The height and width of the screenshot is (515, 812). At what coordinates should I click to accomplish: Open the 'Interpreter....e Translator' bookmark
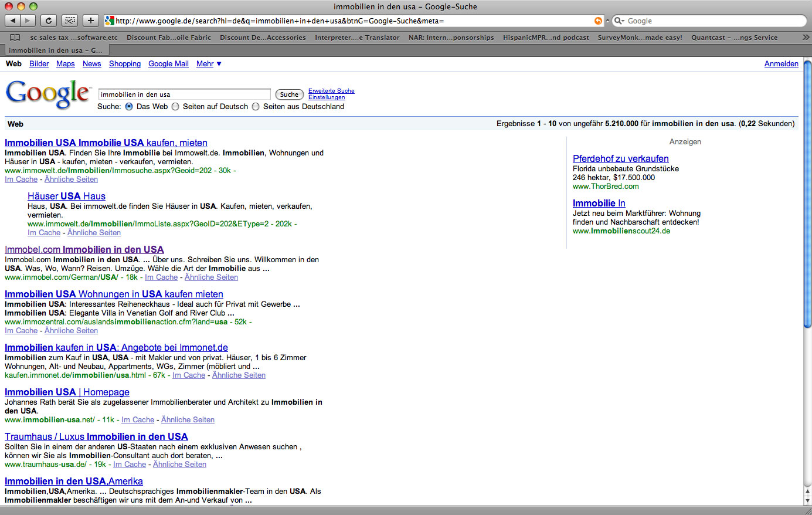tap(357, 38)
